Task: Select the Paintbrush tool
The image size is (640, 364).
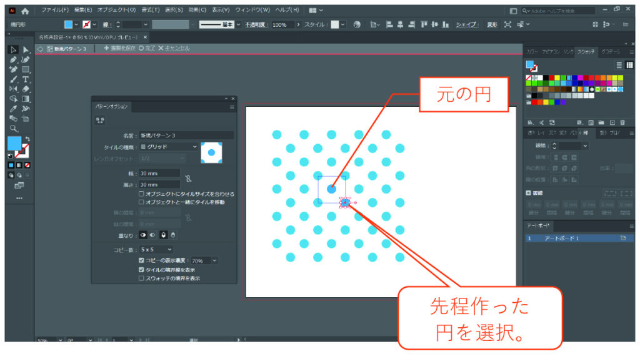Action: click(13, 79)
